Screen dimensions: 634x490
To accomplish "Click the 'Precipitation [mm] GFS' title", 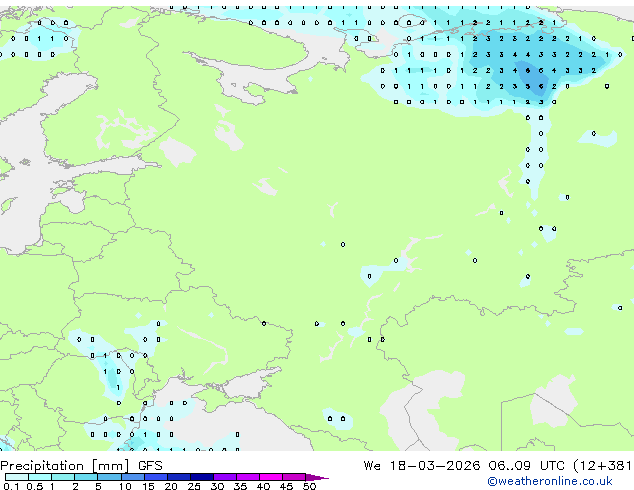I will [81, 466].
